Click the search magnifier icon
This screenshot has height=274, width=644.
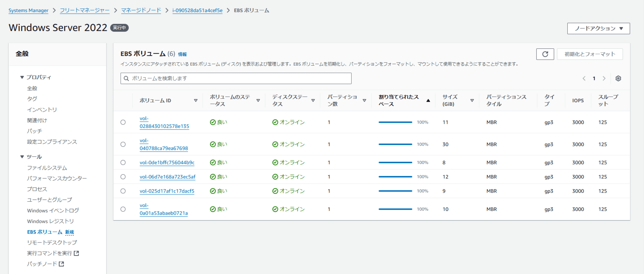click(126, 78)
